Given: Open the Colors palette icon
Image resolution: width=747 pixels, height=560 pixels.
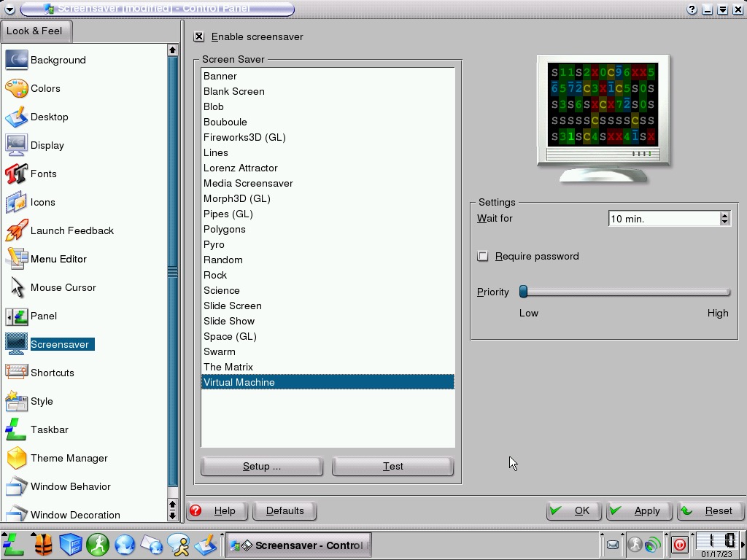Looking at the screenshot, I should click(x=16, y=88).
